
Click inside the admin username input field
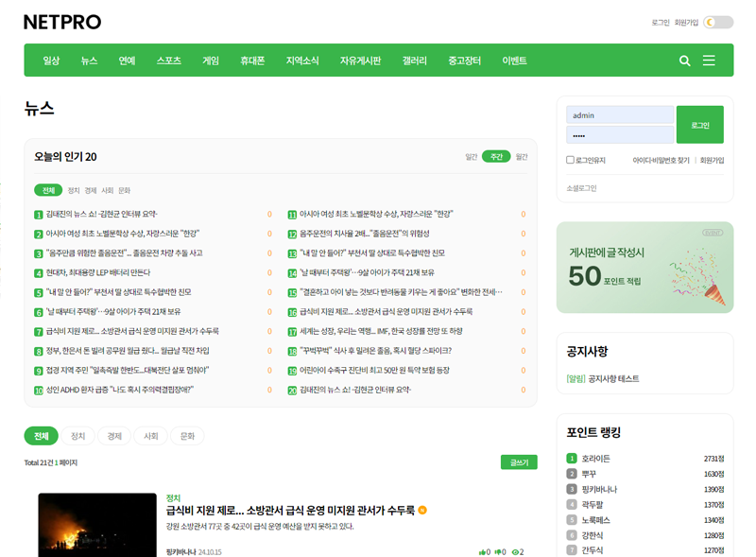[x=620, y=115]
